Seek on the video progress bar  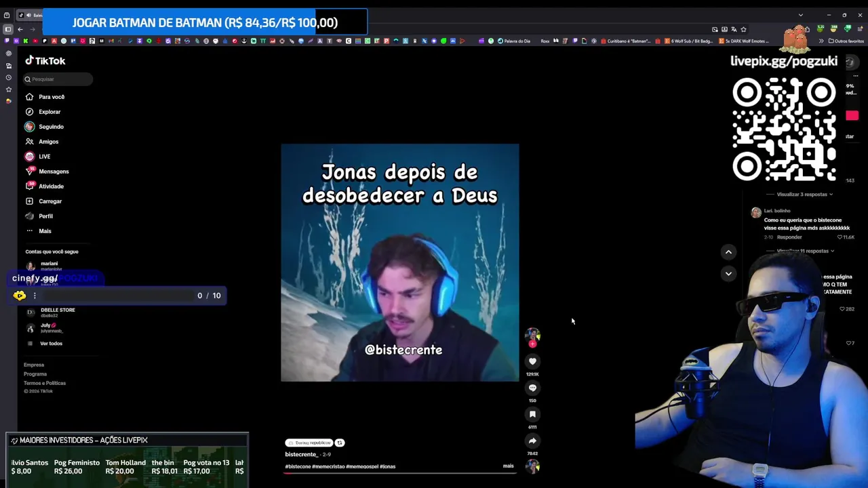[x=399, y=472]
